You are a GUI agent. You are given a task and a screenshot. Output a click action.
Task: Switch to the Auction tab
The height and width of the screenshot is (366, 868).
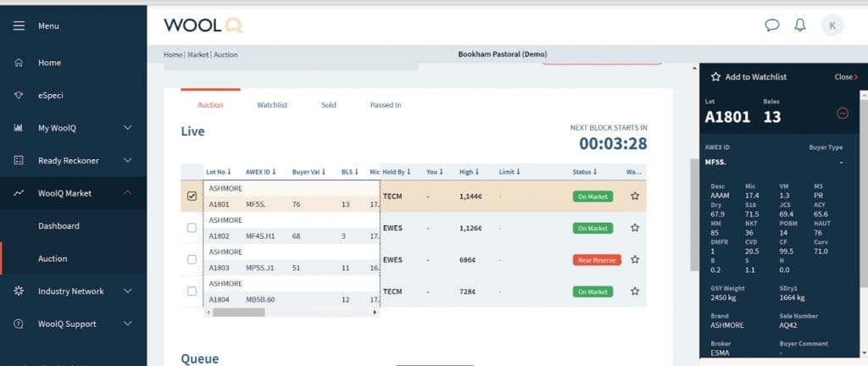210,105
